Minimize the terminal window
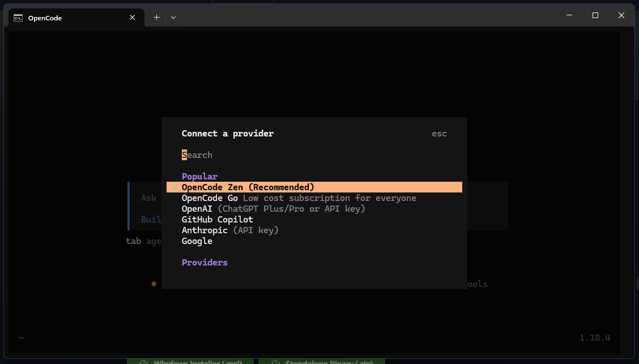639x364 pixels. pyautogui.click(x=569, y=15)
